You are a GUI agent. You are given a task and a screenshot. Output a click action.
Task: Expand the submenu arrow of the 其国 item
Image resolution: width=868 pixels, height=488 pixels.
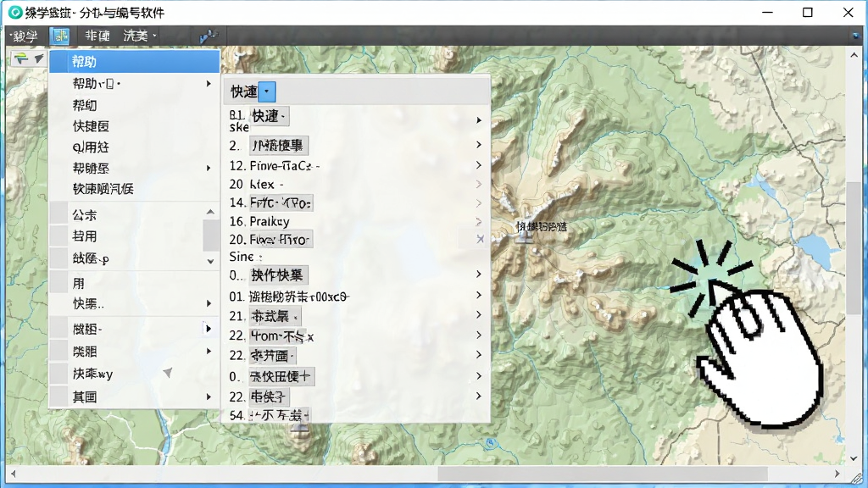coord(209,396)
